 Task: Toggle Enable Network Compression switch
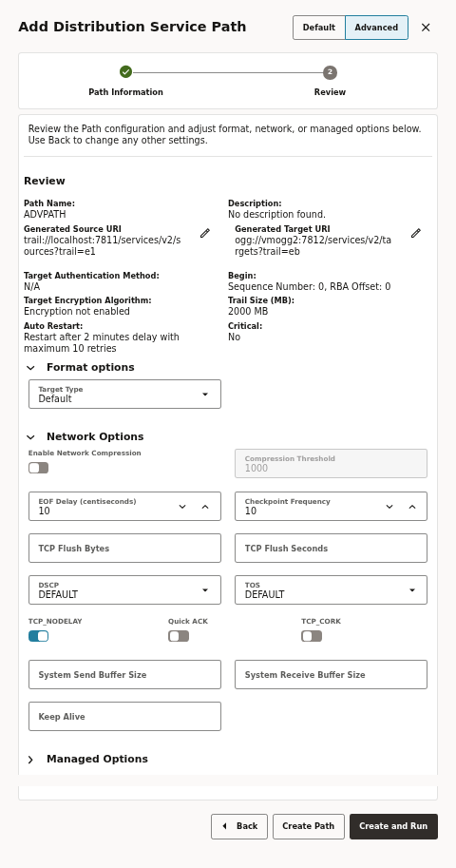pyautogui.click(x=39, y=468)
